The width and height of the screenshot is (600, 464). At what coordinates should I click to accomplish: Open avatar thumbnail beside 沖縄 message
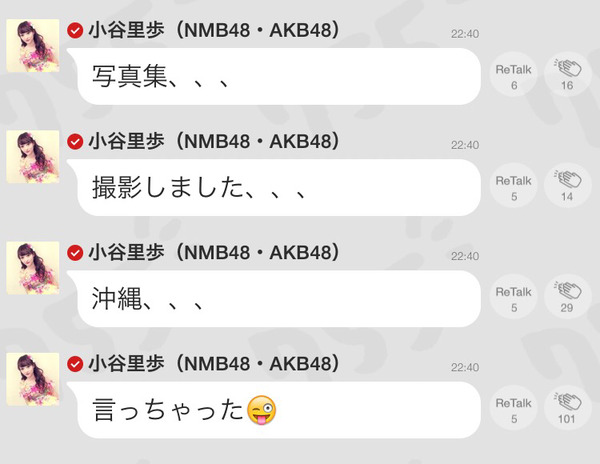click(x=33, y=268)
